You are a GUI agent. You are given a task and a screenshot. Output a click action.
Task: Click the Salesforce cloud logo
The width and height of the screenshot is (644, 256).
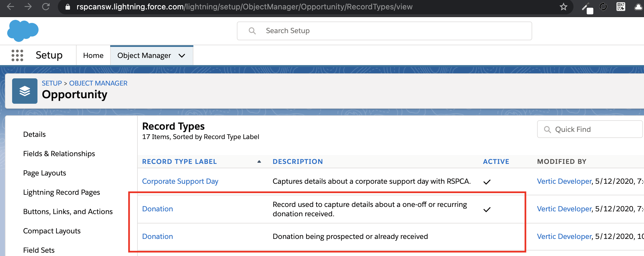[23, 30]
